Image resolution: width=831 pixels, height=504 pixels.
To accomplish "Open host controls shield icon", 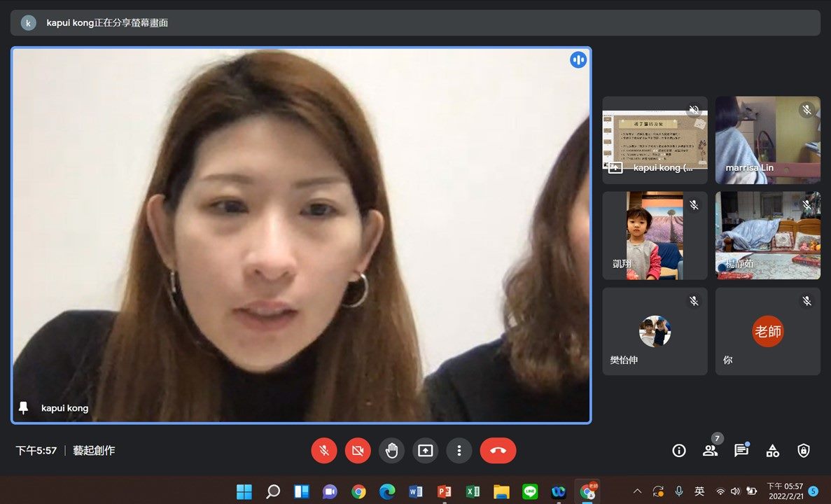I will pyautogui.click(x=804, y=451).
